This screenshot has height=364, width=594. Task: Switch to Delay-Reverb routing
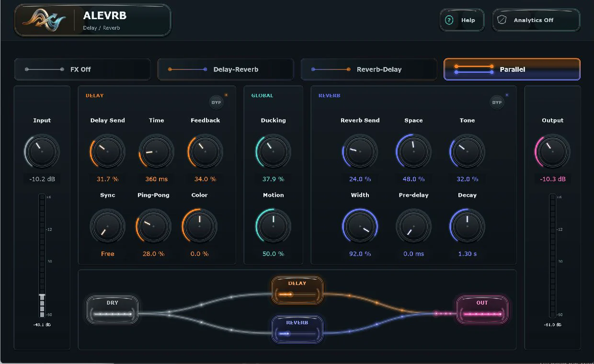coord(226,69)
